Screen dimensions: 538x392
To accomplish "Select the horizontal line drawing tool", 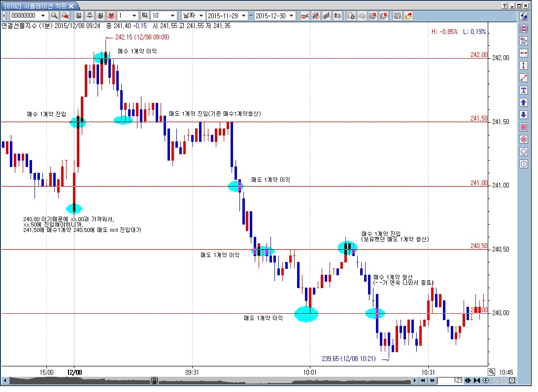I will (x=524, y=53).
